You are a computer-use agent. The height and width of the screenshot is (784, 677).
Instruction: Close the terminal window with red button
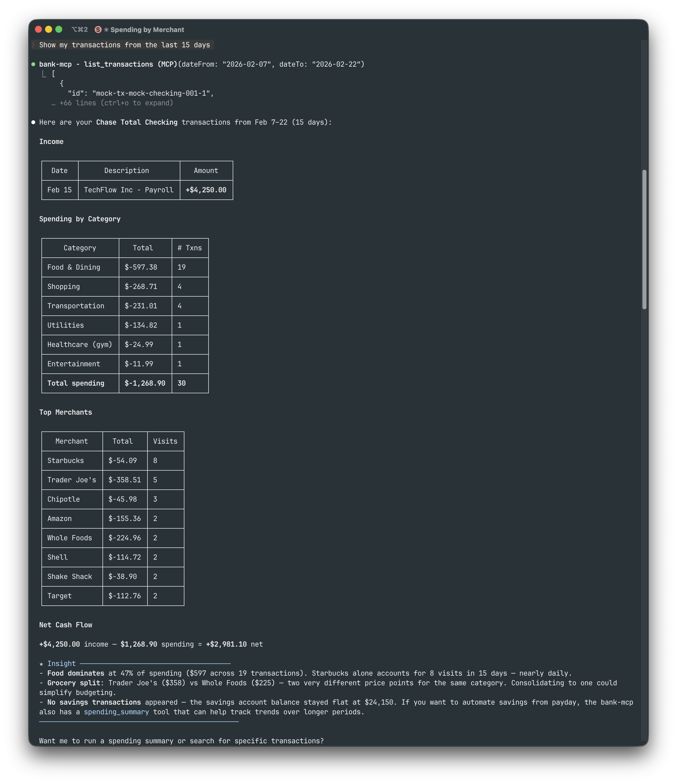tap(38, 30)
